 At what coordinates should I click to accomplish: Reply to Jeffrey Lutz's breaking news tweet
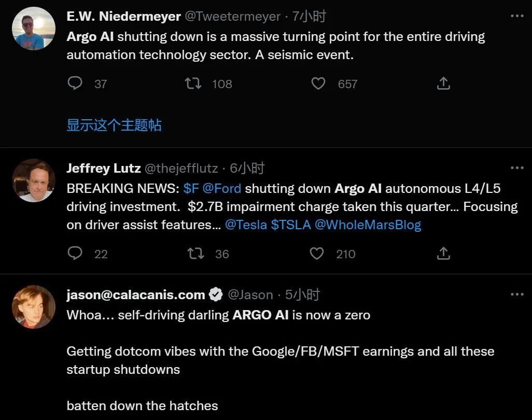tap(75, 253)
